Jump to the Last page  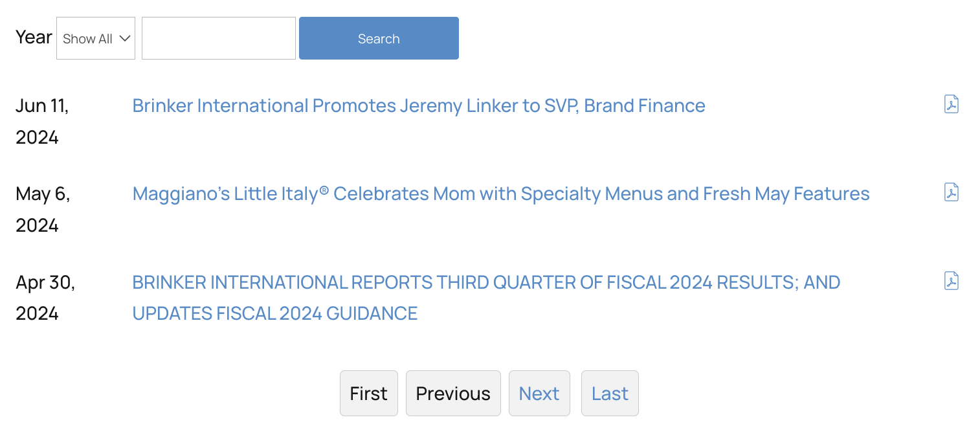(x=610, y=394)
